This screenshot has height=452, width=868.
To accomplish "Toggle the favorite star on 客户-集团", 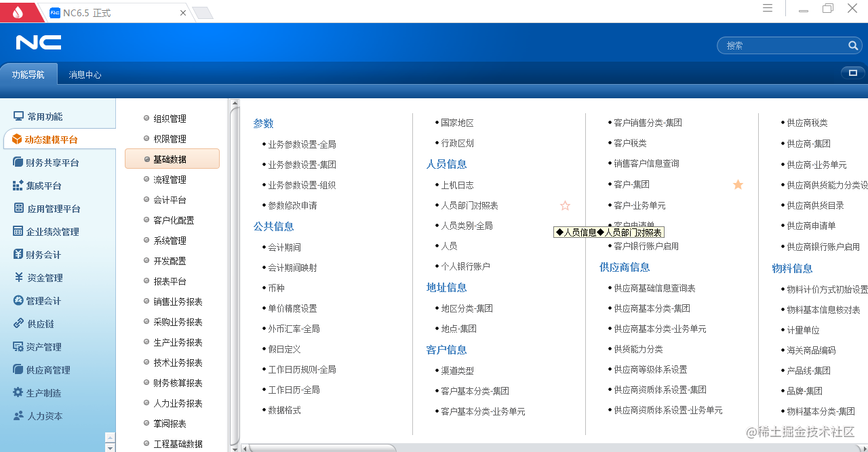I will [x=738, y=184].
